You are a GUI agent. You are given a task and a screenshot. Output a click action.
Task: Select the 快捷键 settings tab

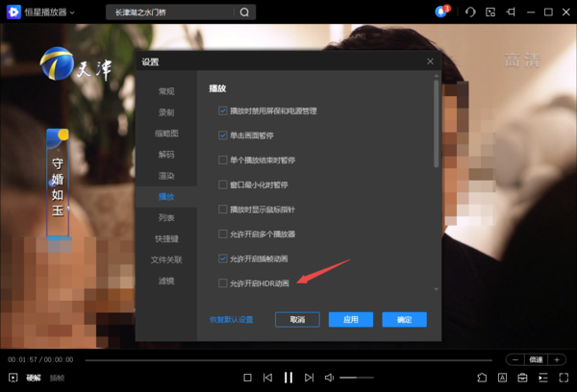click(x=166, y=238)
